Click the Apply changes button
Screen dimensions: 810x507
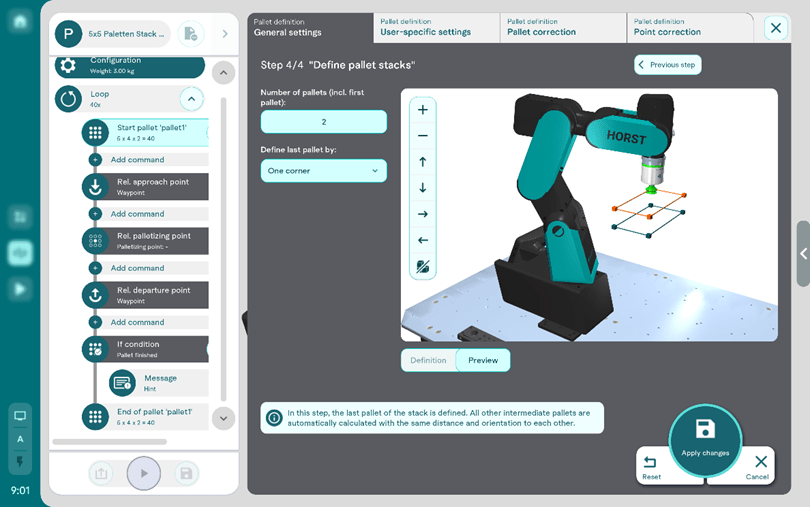coord(705,438)
